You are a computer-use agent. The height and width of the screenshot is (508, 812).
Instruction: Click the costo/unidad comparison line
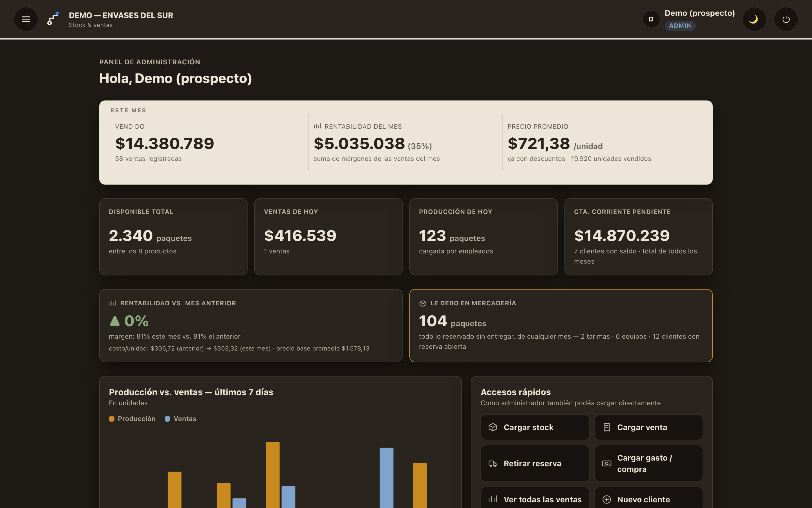(239, 349)
